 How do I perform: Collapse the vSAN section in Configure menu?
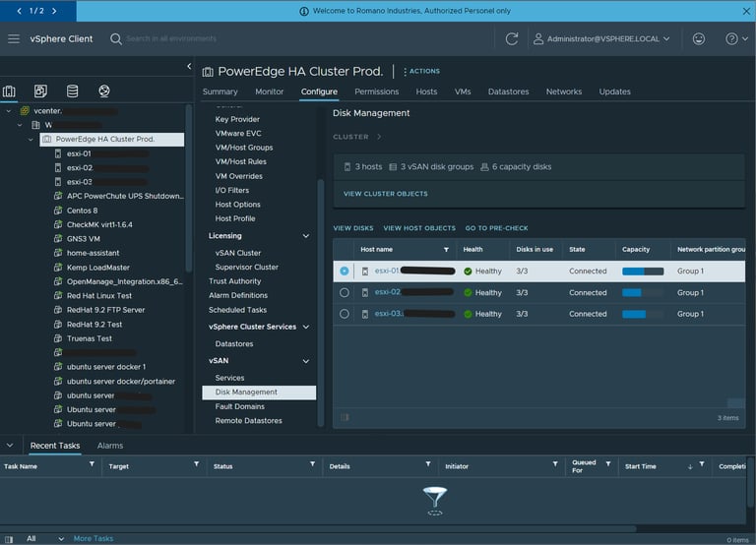pyautogui.click(x=306, y=361)
